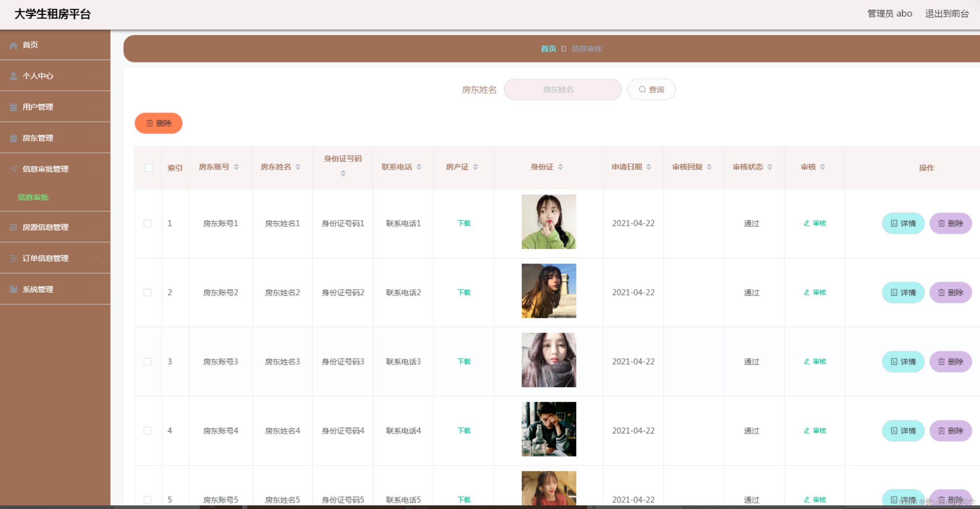This screenshot has height=509, width=980.
Task: Click the orange 删除 batch button
Action: pyautogui.click(x=159, y=123)
